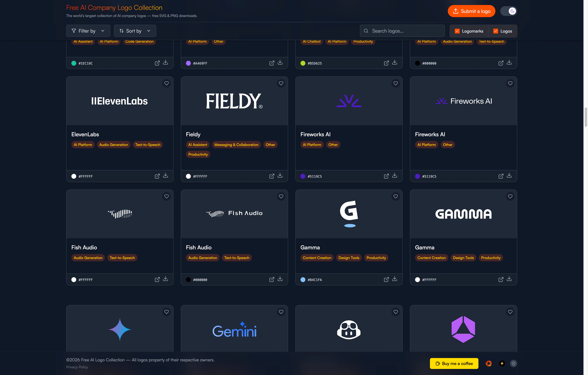Click the shield icon in the corner
The width and height of the screenshot is (588, 375).
tap(514, 363)
